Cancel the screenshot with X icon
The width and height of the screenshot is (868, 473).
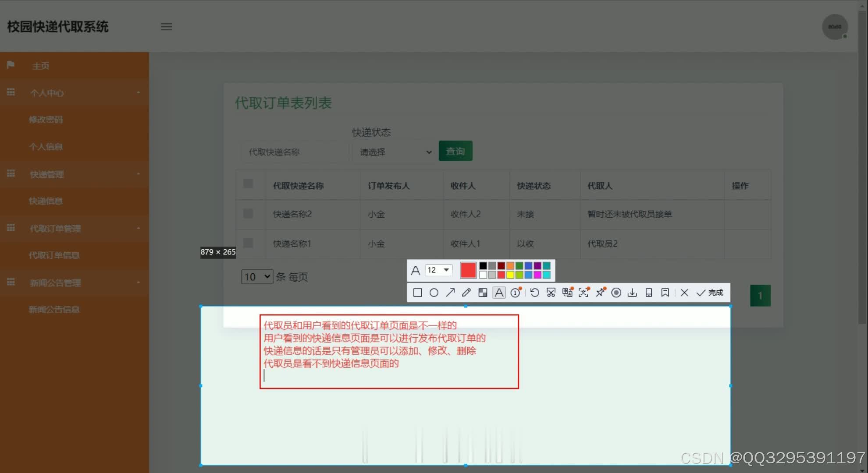684,293
